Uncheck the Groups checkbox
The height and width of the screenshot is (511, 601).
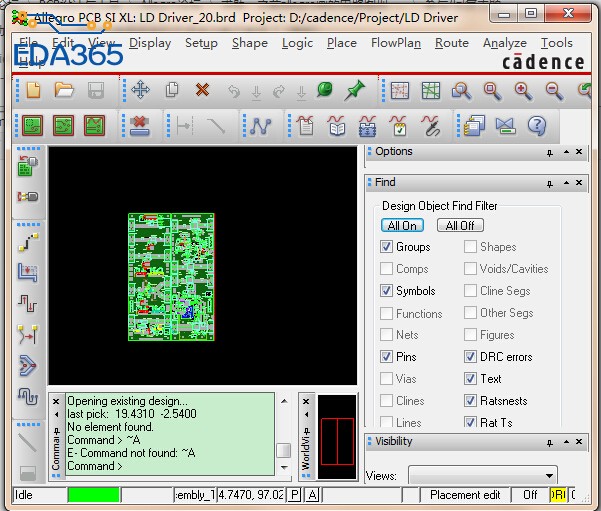point(386,246)
